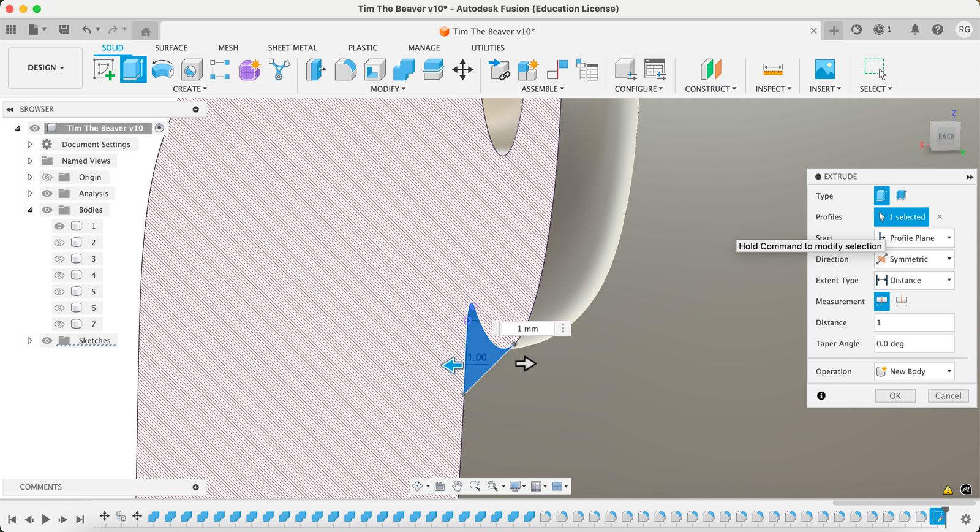980x532 pixels.
Task: Expand the Sketches folder in browser
Action: tap(29, 341)
